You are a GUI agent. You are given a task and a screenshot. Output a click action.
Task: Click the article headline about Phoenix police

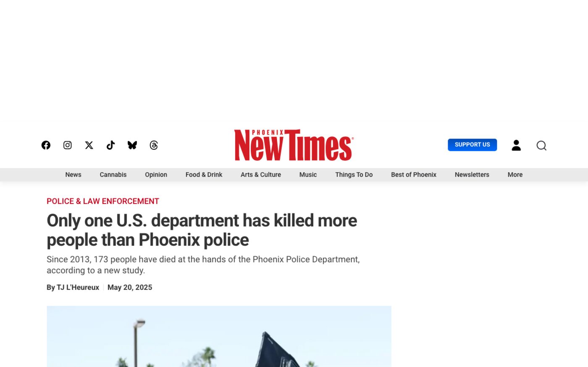pyautogui.click(x=202, y=230)
